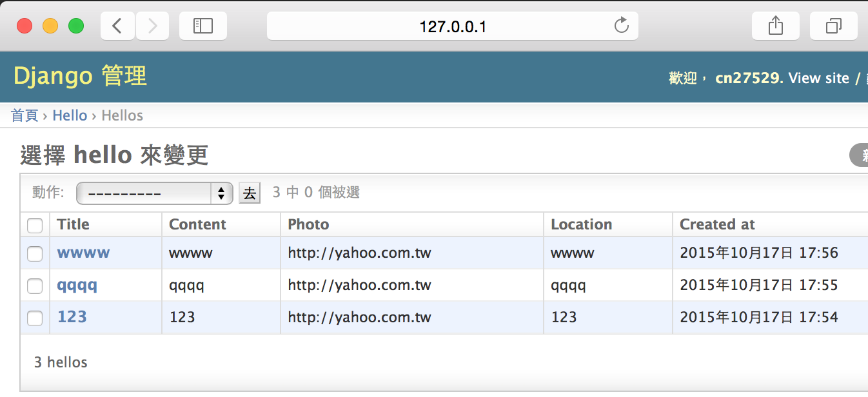
Task: Reload the page with the refresh icon
Action: coord(621,26)
